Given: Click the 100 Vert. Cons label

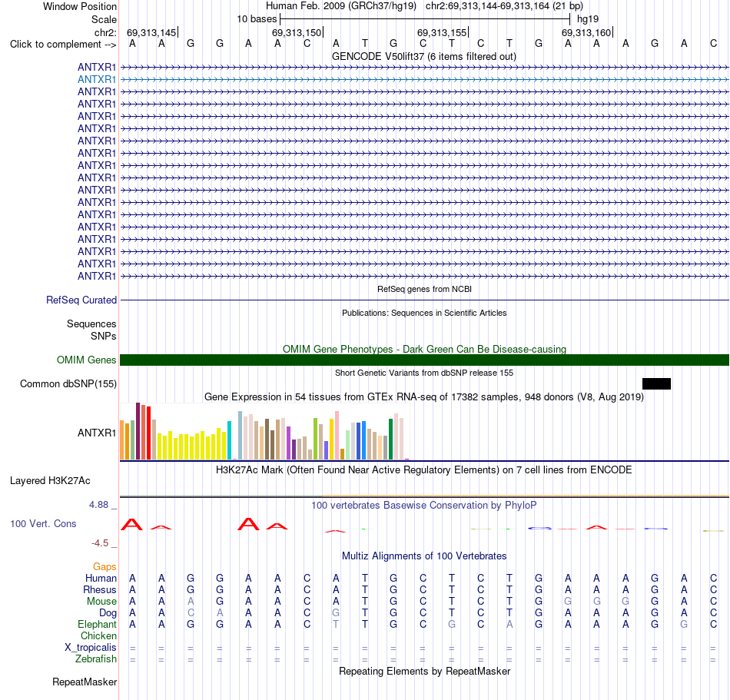Looking at the screenshot, I should [x=43, y=524].
